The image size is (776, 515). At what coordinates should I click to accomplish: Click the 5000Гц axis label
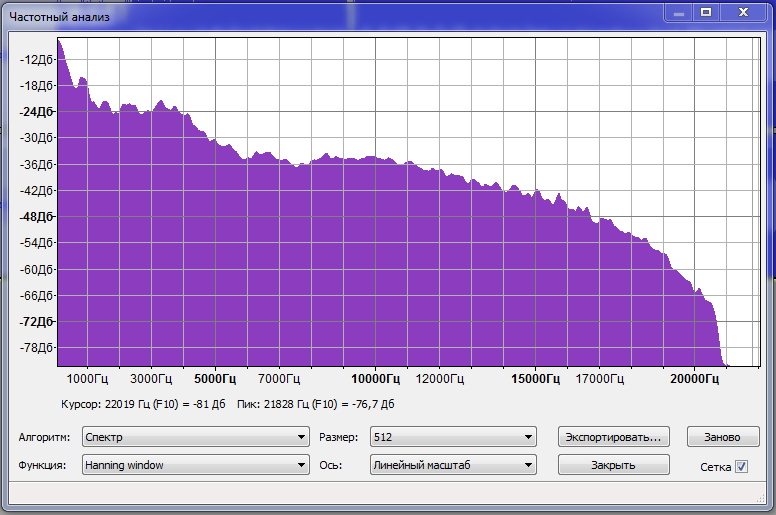click(x=215, y=379)
